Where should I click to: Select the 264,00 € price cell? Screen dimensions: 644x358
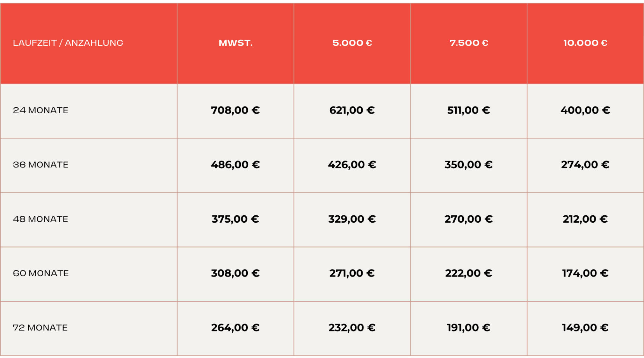pos(236,328)
